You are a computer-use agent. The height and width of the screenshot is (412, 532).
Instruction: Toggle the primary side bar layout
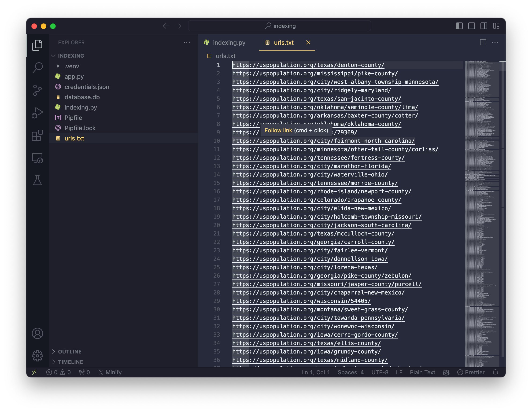coord(459,26)
